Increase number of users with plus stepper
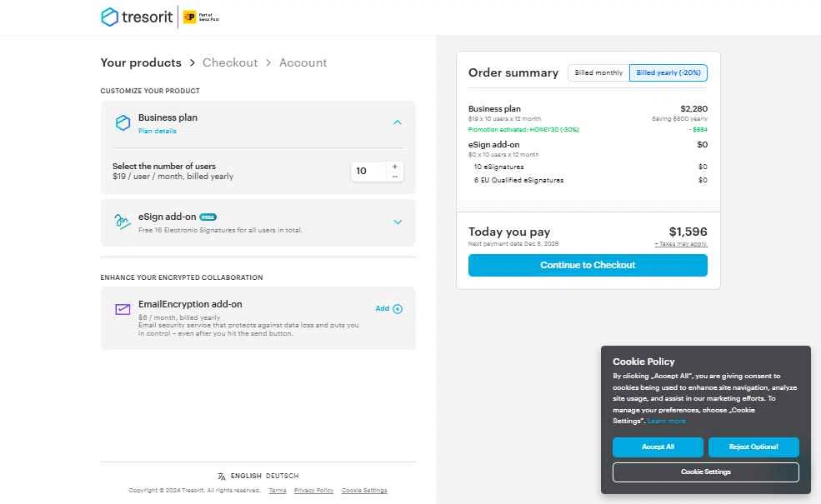The image size is (821, 504). coord(395,167)
